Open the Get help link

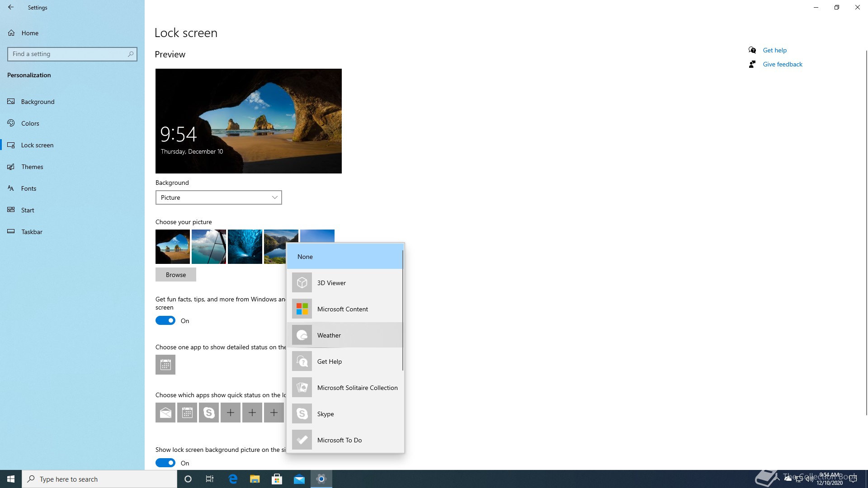pyautogui.click(x=774, y=50)
